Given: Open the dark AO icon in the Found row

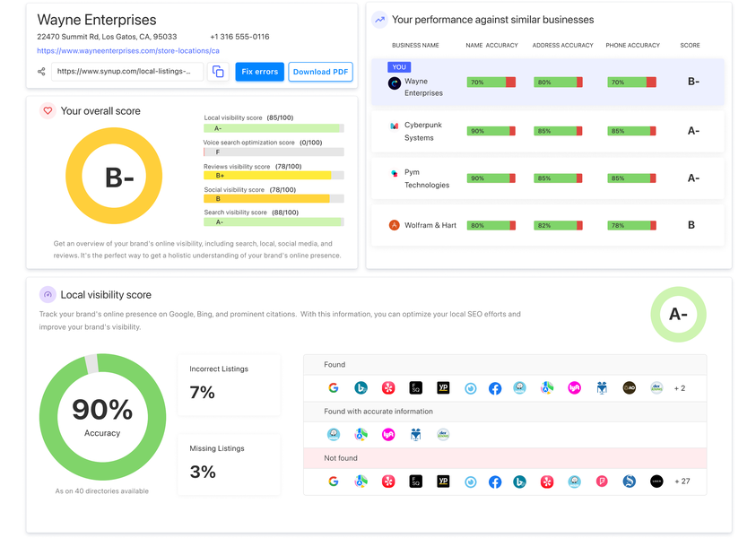Looking at the screenshot, I should pos(630,387).
